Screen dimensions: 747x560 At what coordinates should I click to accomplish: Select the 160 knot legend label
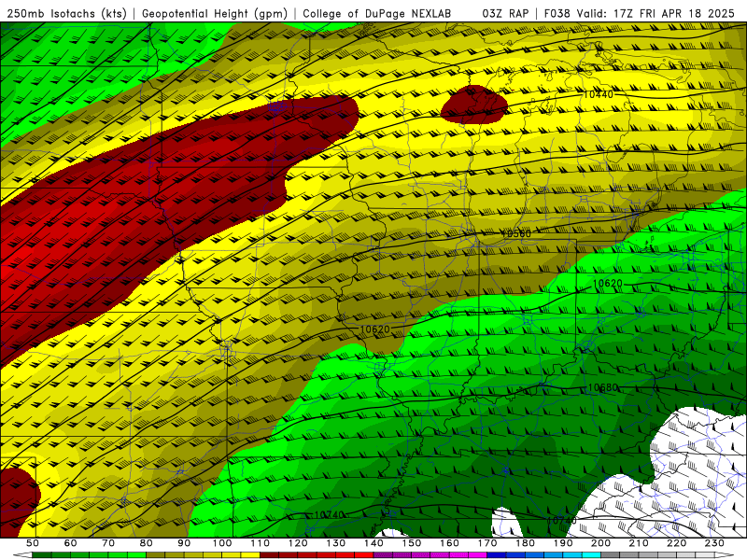tap(449, 543)
